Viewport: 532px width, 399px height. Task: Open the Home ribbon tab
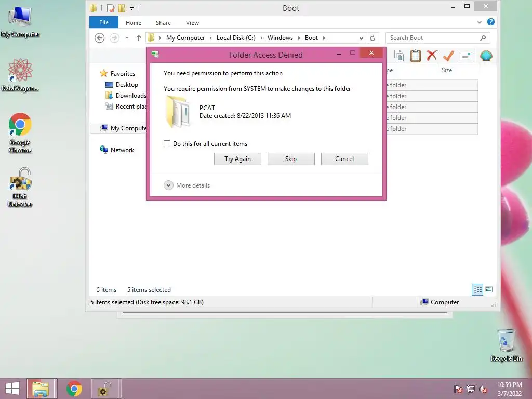point(134,23)
